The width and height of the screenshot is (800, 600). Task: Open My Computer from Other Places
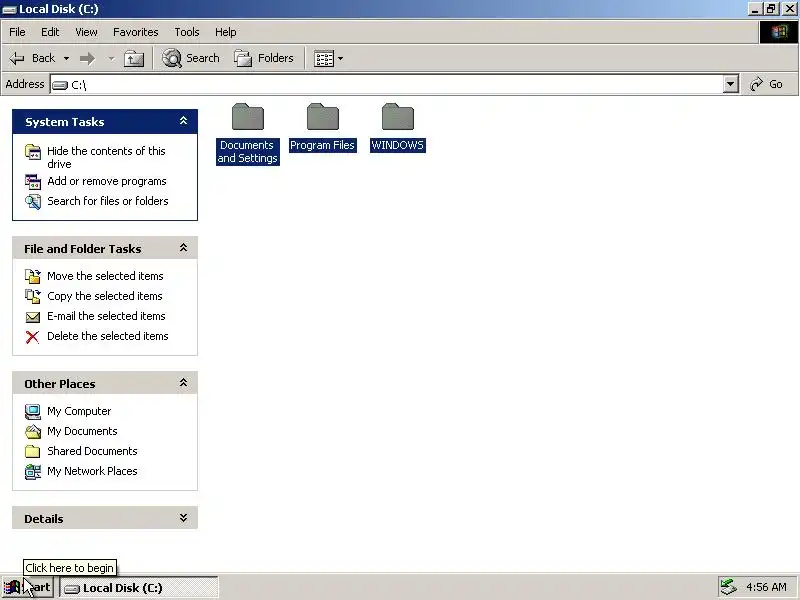(x=79, y=411)
